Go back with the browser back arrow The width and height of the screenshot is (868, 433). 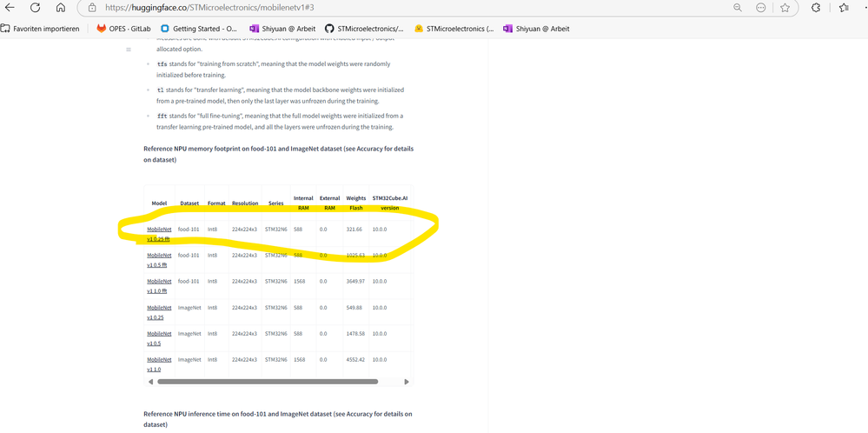tap(10, 8)
